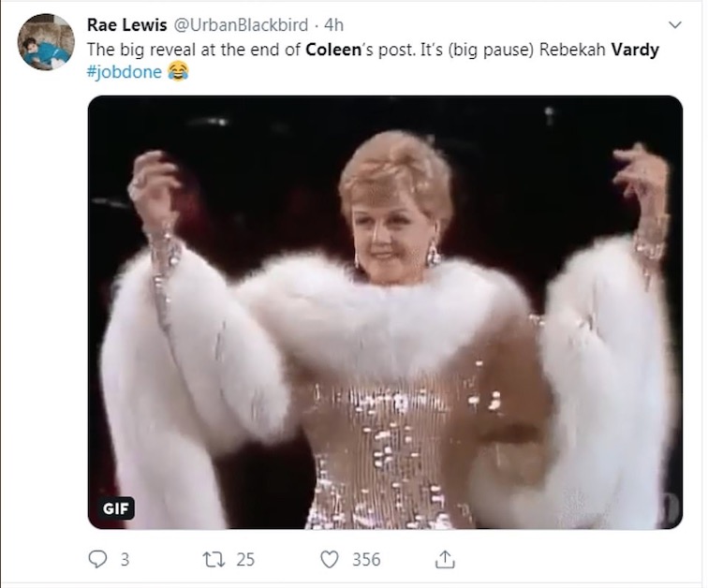Click the retweet count 25
The height and width of the screenshot is (588, 708).
tap(245, 559)
